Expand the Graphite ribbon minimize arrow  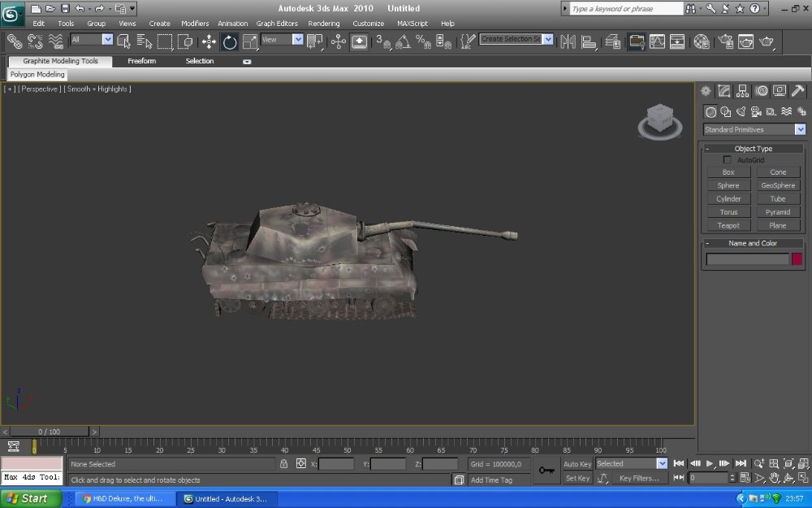tap(247, 61)
